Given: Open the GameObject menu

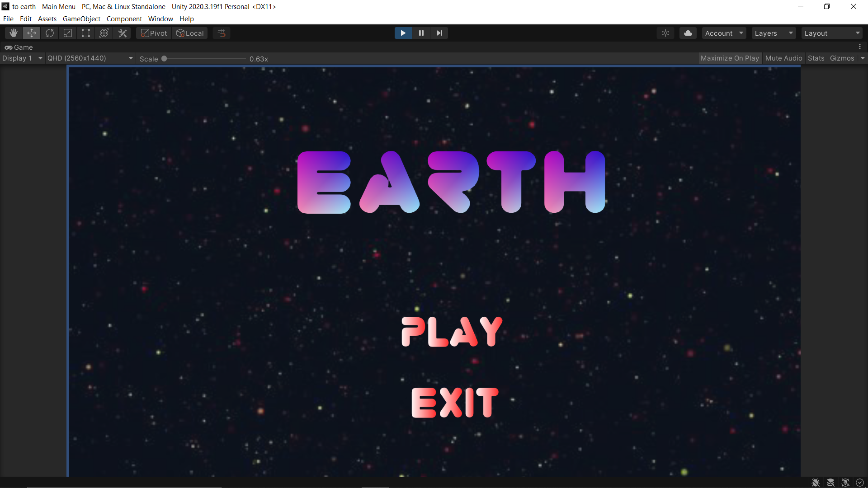Looking at the screenshot, I should click(81, 19).
